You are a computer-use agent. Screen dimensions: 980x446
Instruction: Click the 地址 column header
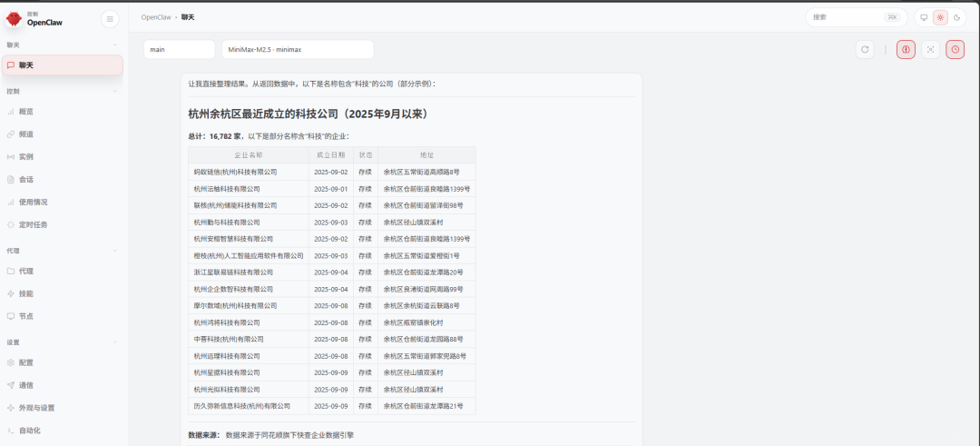pyautogui.click(x=426, y=155)
